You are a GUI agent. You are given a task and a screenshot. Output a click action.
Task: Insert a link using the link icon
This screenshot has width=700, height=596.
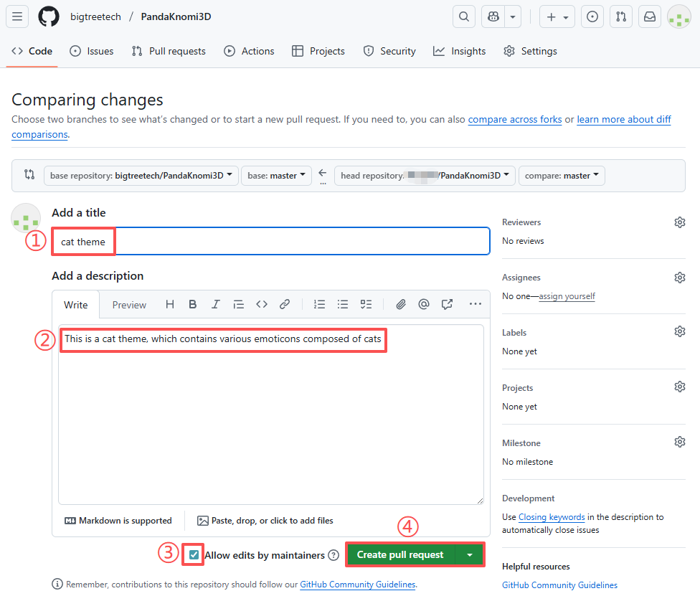click(x=285, y=305)
